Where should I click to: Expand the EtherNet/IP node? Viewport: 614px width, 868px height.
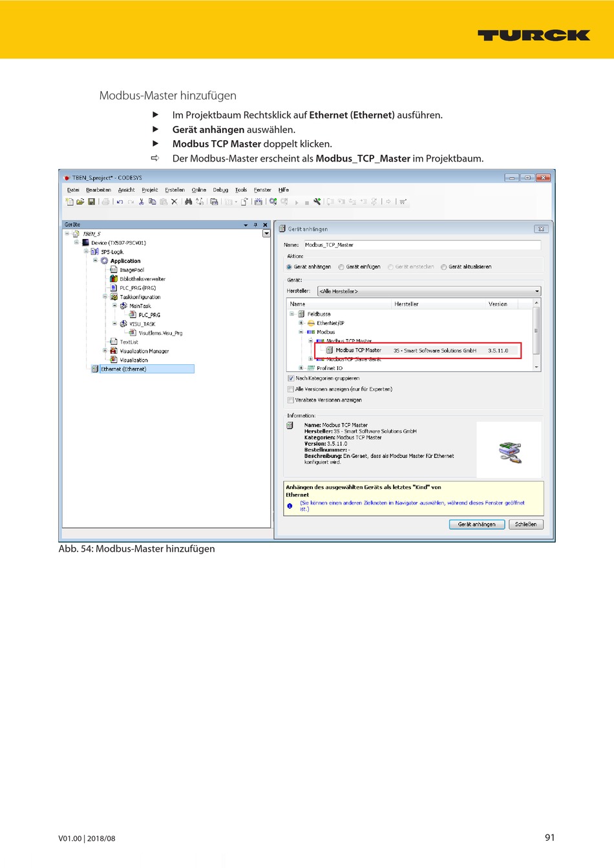pos(301,323)
